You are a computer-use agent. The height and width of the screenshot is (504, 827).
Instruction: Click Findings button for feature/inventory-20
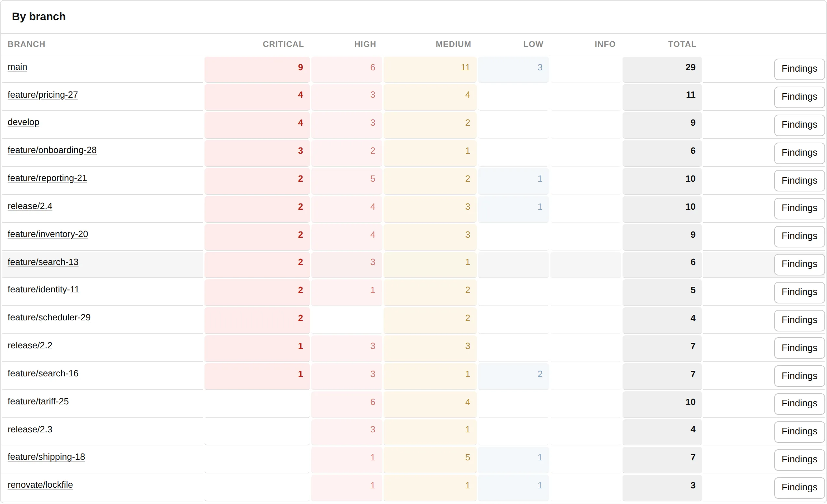click(799, 237)
